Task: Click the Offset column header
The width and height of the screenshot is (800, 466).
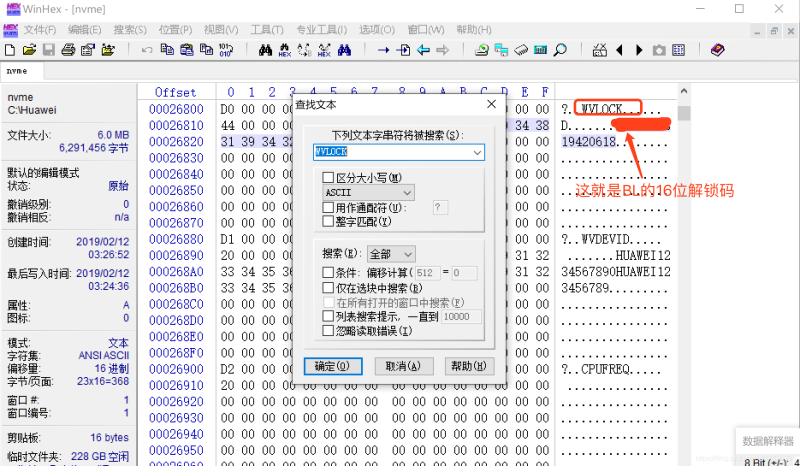Action: [x=176, y=92]
